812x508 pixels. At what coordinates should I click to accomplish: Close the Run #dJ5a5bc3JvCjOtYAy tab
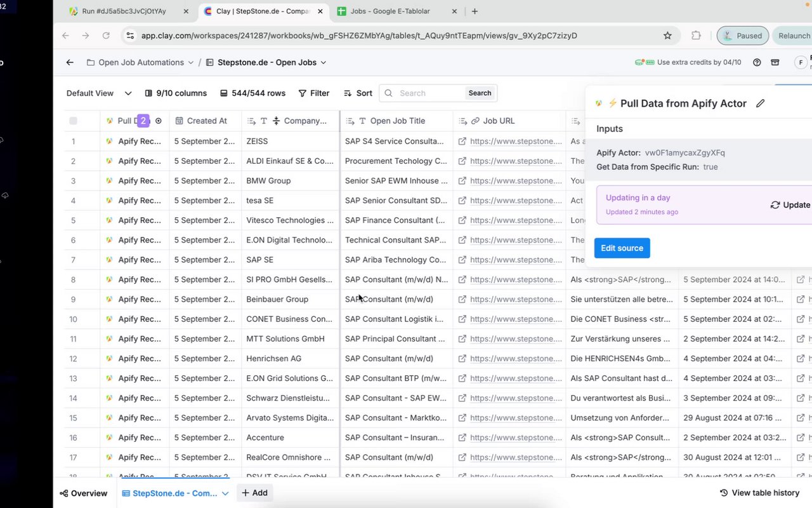185,11
